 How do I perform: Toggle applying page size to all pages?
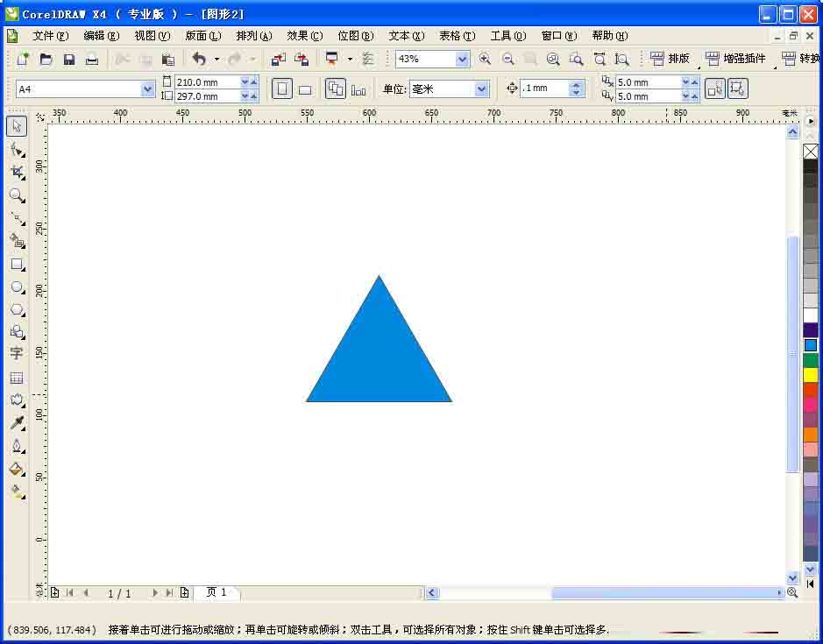pos(336,88)
